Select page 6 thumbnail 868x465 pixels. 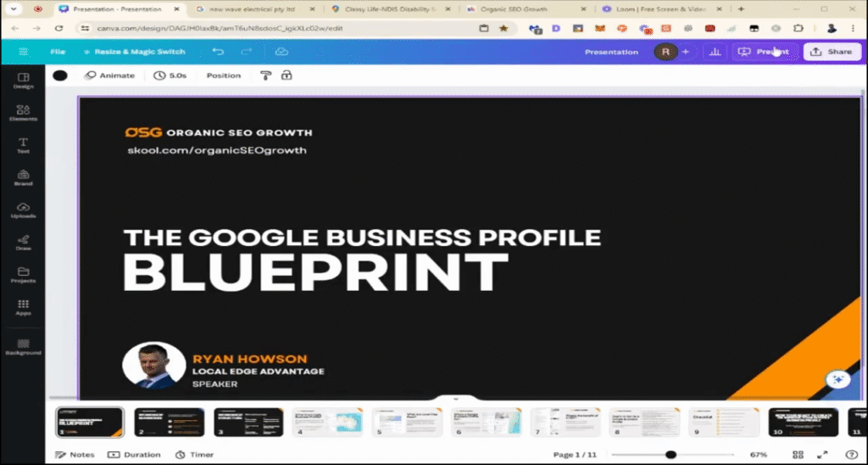(x=486, y=423)
